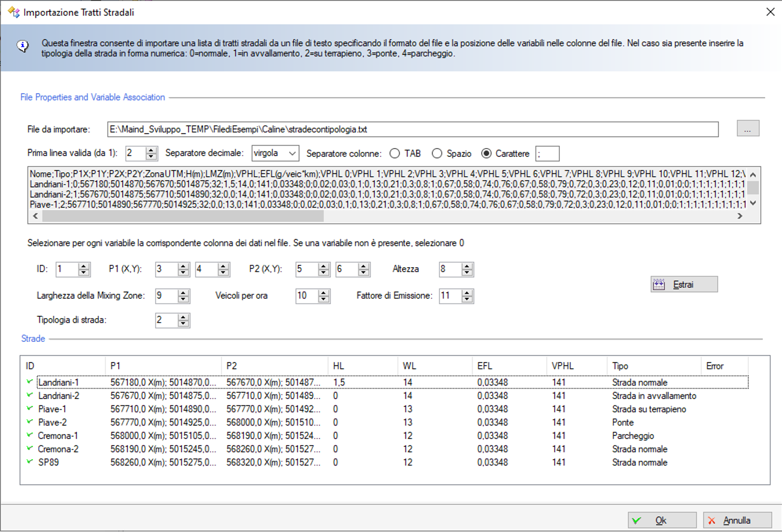782x532 pixels.
Task: Decrease the ID column number
Action: click(84, 272)
